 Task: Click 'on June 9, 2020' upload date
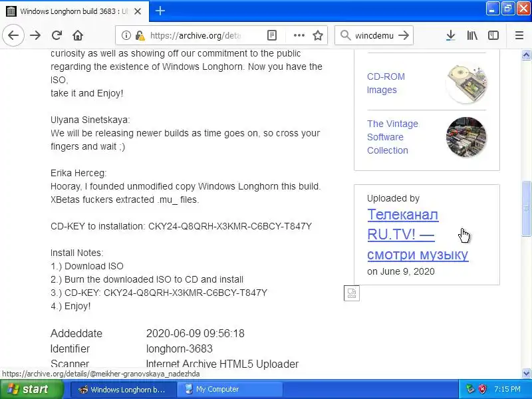[x=401, y=271]
